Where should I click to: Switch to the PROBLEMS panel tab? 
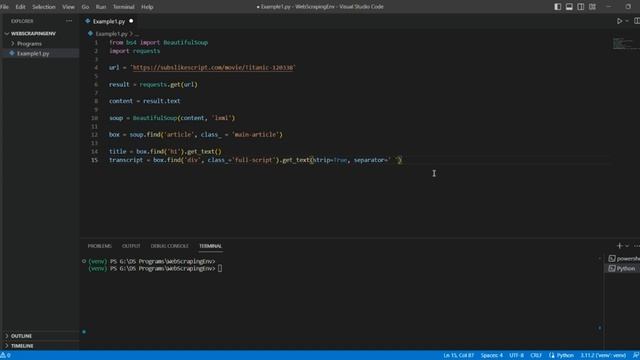click(x=100, y=246)
